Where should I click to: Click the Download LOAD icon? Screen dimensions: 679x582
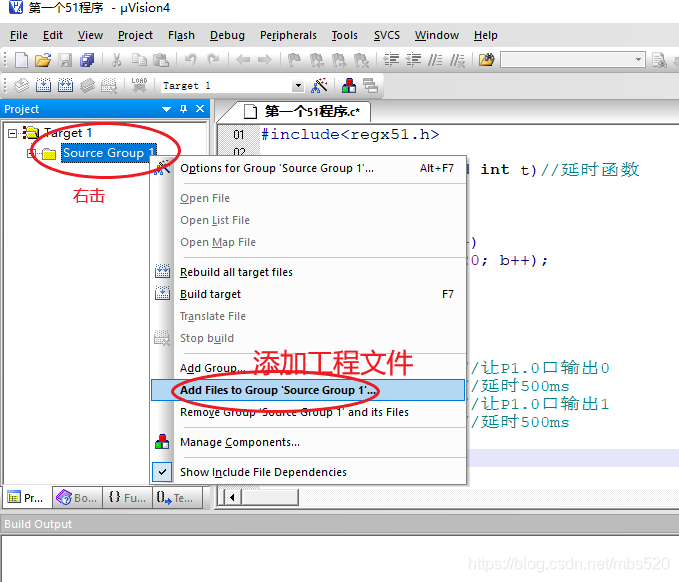pyautogui.click(x=139, y=85)
